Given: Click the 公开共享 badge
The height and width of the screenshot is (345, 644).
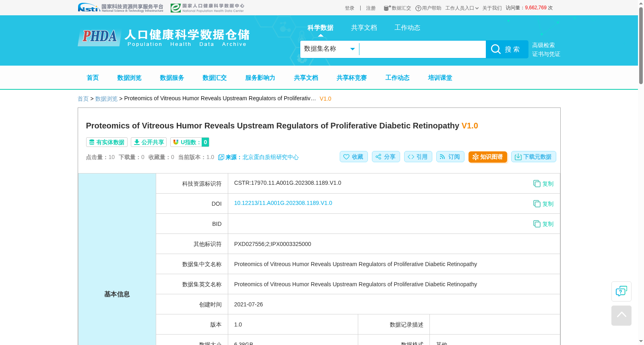Looking at the screenshot, I should click(149, 142).
